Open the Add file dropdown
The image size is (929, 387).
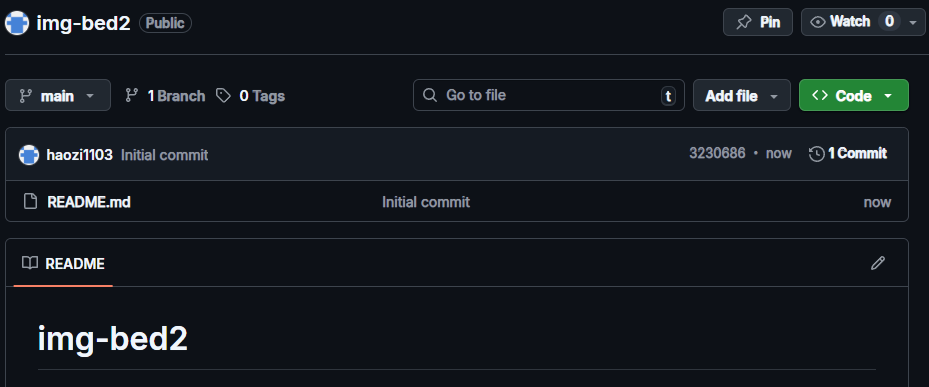coord(742,95)
